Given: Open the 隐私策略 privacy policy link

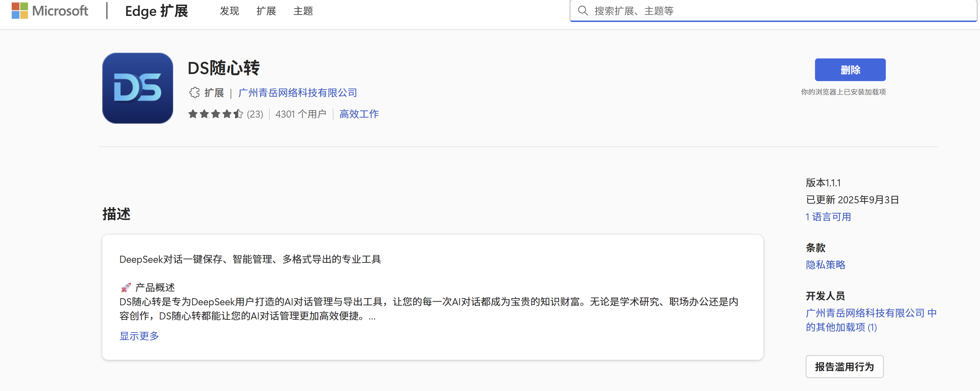Looking at the screenshot, I should point(825,265).
